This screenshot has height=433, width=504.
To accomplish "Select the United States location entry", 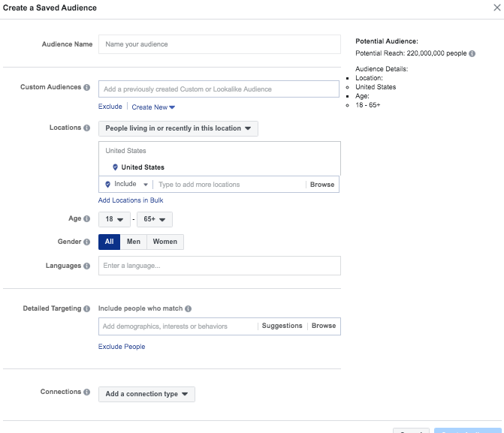I will coord(143,167).
